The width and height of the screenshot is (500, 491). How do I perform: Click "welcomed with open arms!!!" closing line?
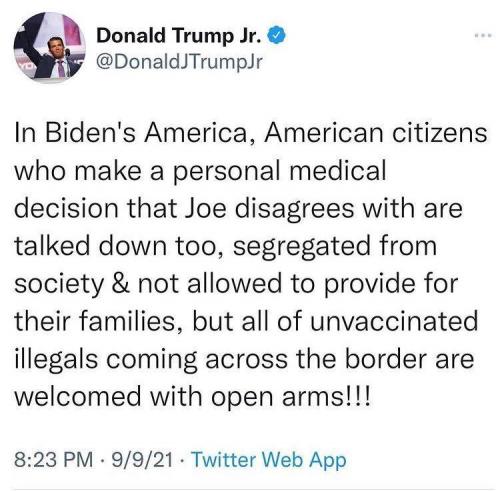(x=192, y=397)
